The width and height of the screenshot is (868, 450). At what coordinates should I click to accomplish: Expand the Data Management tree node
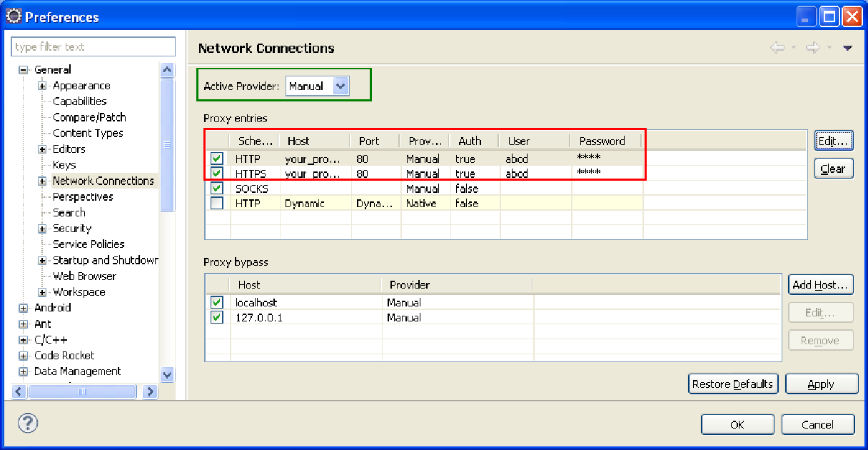(x=24, y=371)
